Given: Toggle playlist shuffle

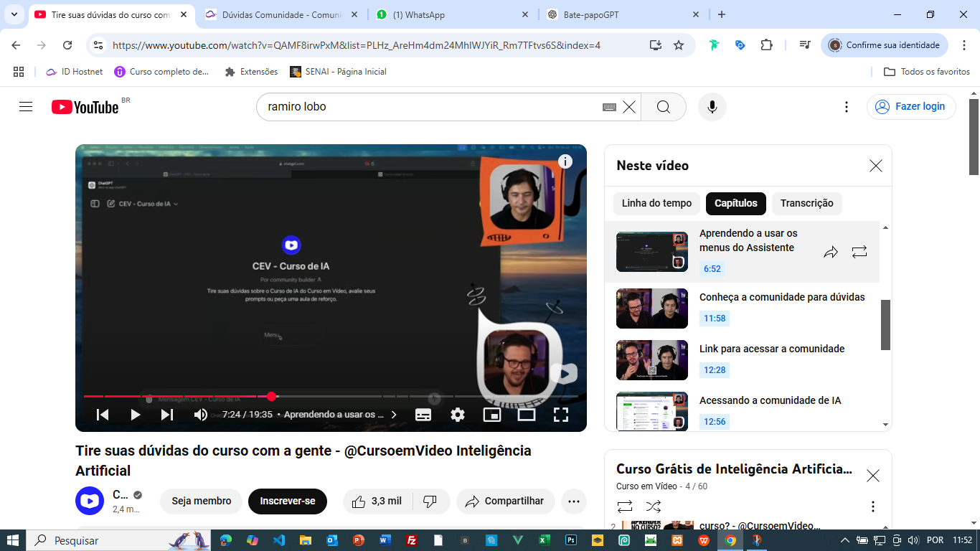Looking at the screenshot, I should pos(654,507).
